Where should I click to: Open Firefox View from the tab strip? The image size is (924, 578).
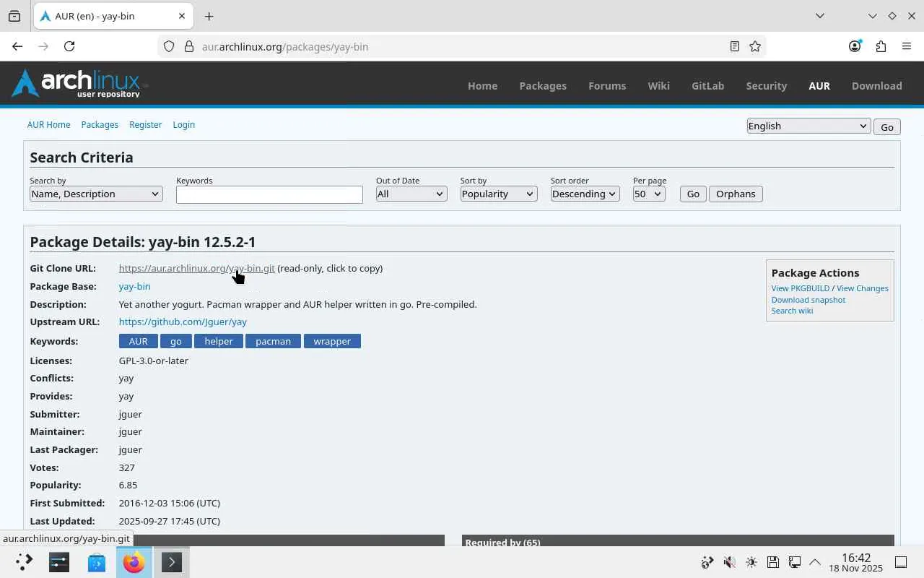tap(14, 16)
